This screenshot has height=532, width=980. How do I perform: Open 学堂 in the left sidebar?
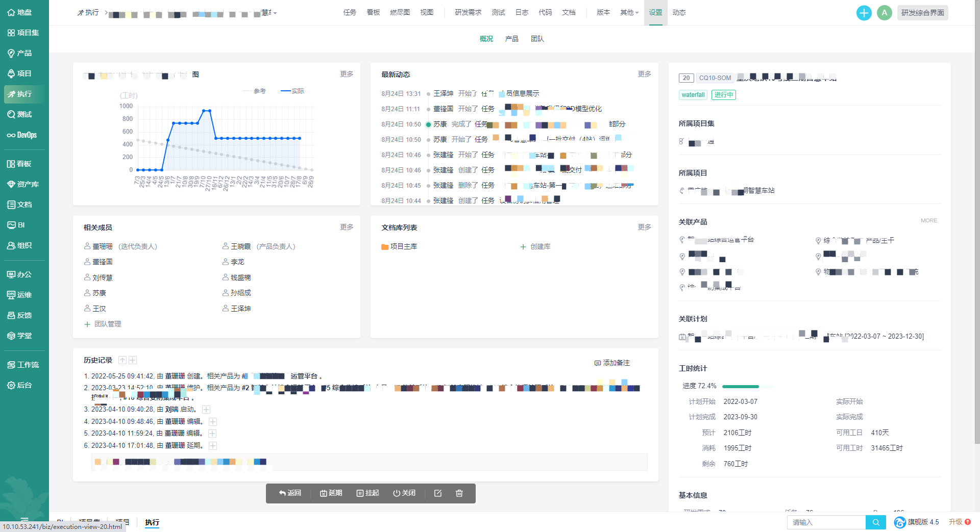click(x=20, y=336)
